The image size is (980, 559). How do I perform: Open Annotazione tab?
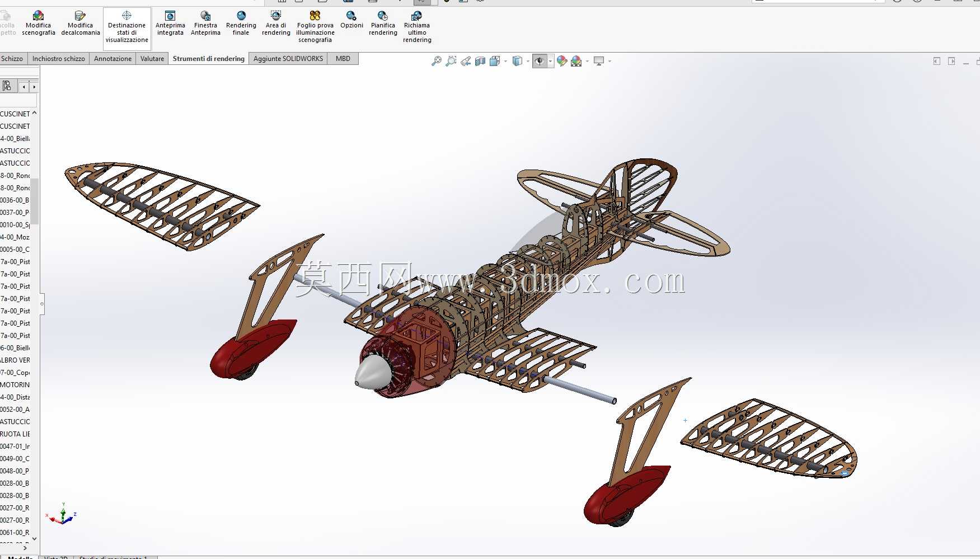coord(113,59)
